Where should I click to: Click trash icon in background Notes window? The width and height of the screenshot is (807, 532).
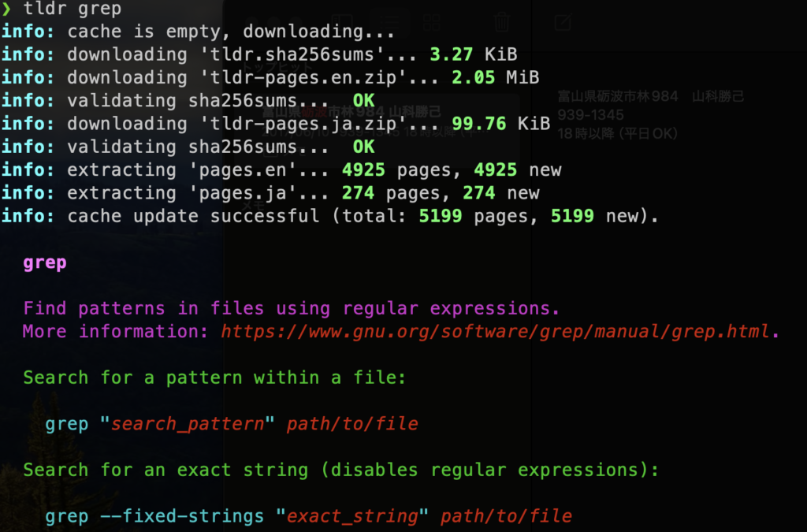[502, 22]
